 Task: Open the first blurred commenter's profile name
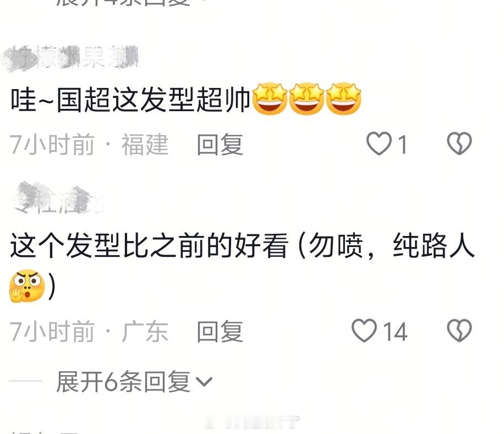(x=69, y=58)
